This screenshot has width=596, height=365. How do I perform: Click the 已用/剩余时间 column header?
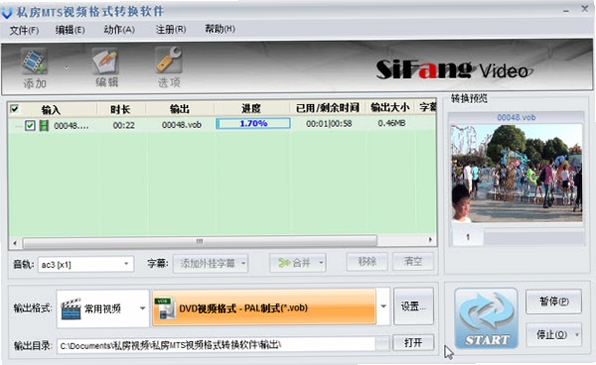(x=328, y=108)
